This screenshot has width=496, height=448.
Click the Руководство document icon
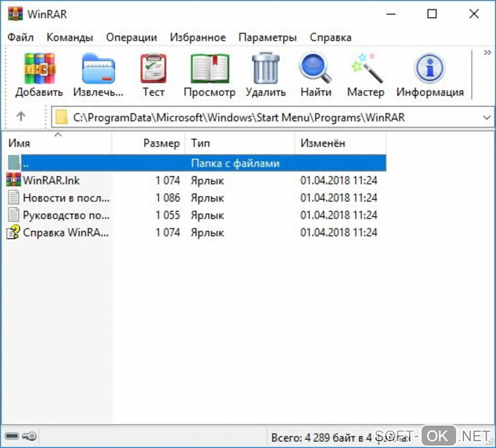14,215
